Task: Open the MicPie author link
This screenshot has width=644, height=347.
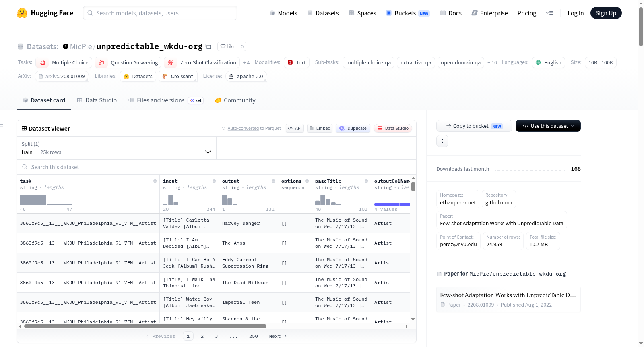Action: [81, 46]
